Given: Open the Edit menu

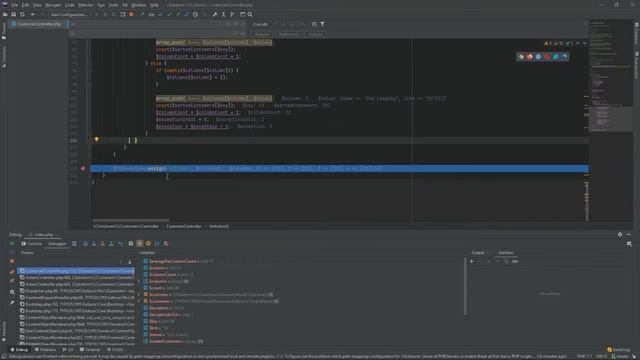Looking at the screenshot, I should [x=25, y=5].
